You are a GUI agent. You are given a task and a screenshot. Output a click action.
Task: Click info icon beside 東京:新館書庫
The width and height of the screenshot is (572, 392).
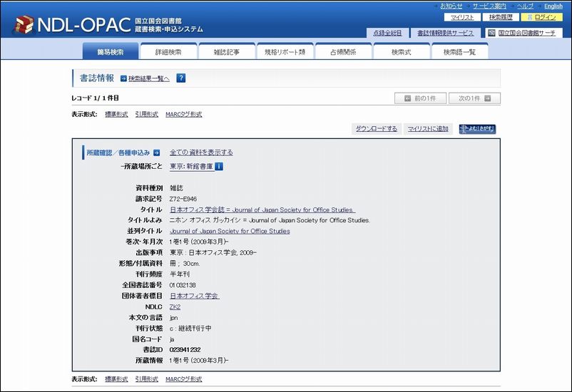tap(219, 167)
